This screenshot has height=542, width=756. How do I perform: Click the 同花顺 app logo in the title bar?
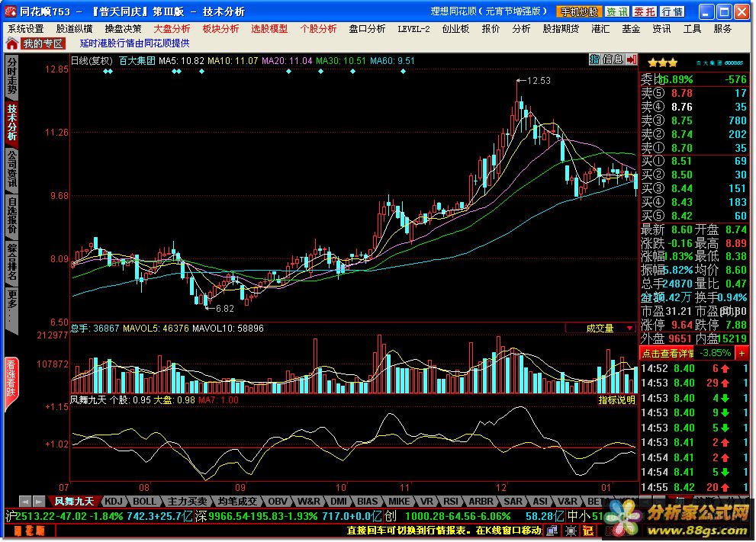(x=10, y=11)
